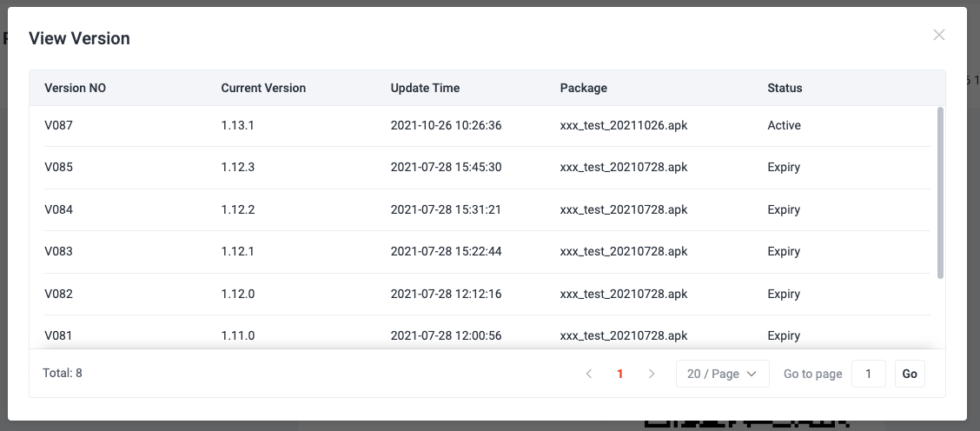Close the View Version dialog
The image size is (980, 431).
click(939, 35)
